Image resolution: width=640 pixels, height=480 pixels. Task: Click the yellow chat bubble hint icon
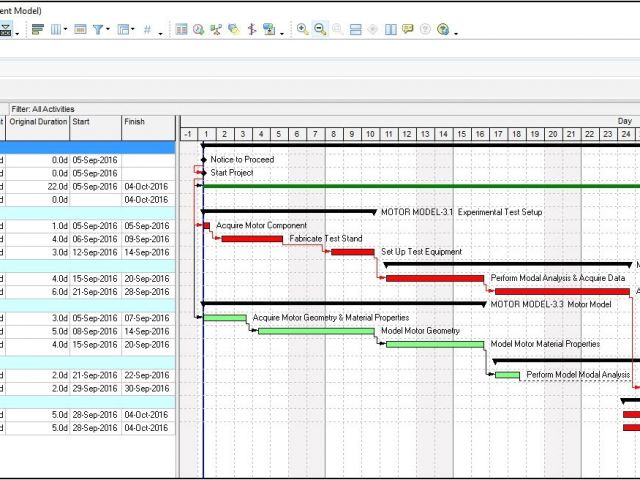(x=407, y=30)
